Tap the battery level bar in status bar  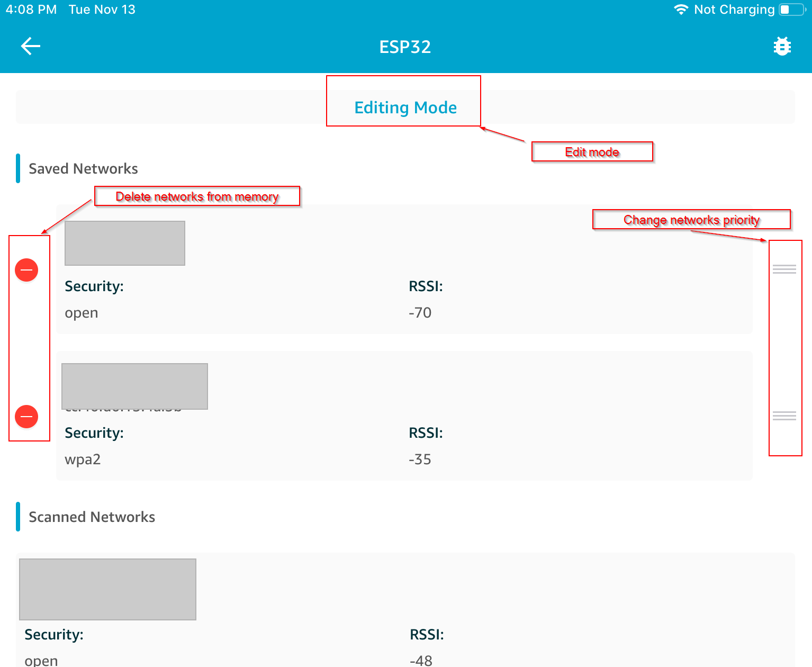tap(792, 9)
